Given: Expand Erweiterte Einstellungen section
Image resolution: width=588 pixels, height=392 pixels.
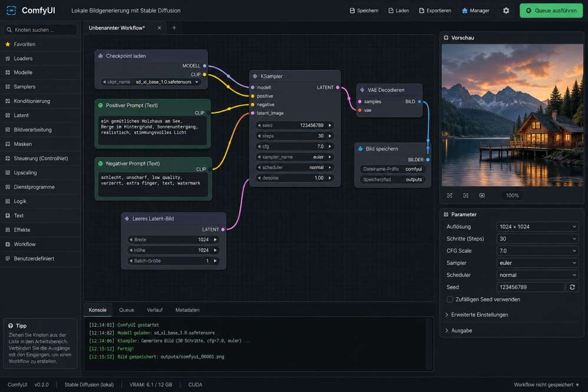Looking at the screenshot, I should pos(477,315).
